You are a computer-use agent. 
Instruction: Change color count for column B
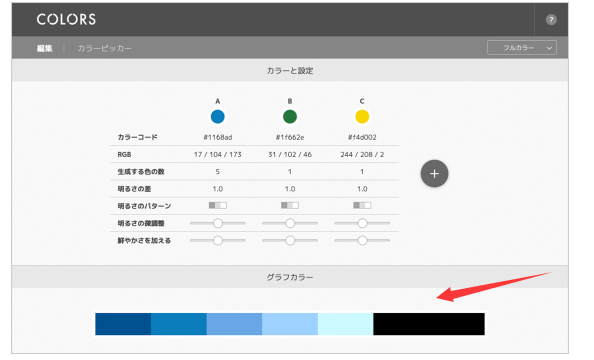click(290, 172)
